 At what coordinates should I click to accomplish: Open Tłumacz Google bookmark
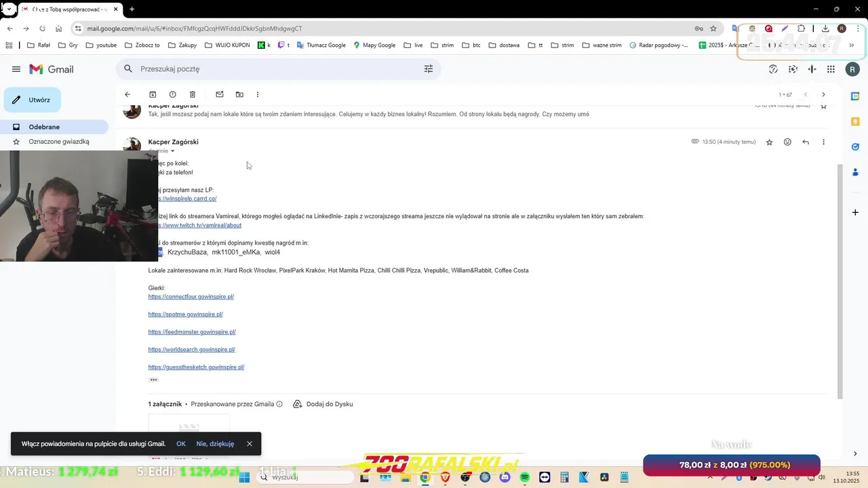(x=321, y=45)
